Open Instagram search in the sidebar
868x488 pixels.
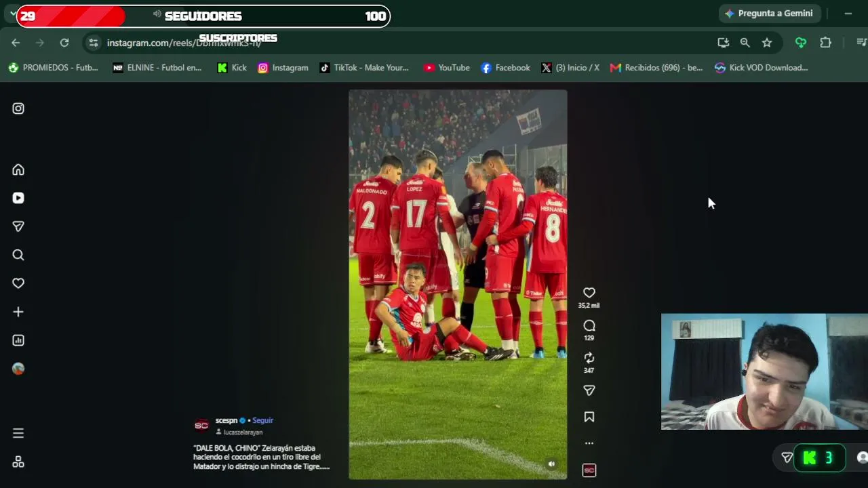tap(18, 255)
